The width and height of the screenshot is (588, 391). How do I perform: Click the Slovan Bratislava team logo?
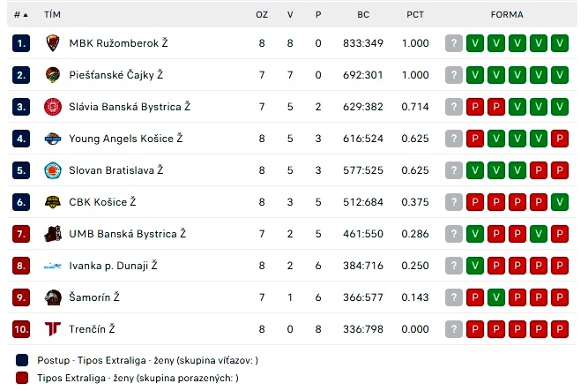pyautogui.click(x=53, y=170)
